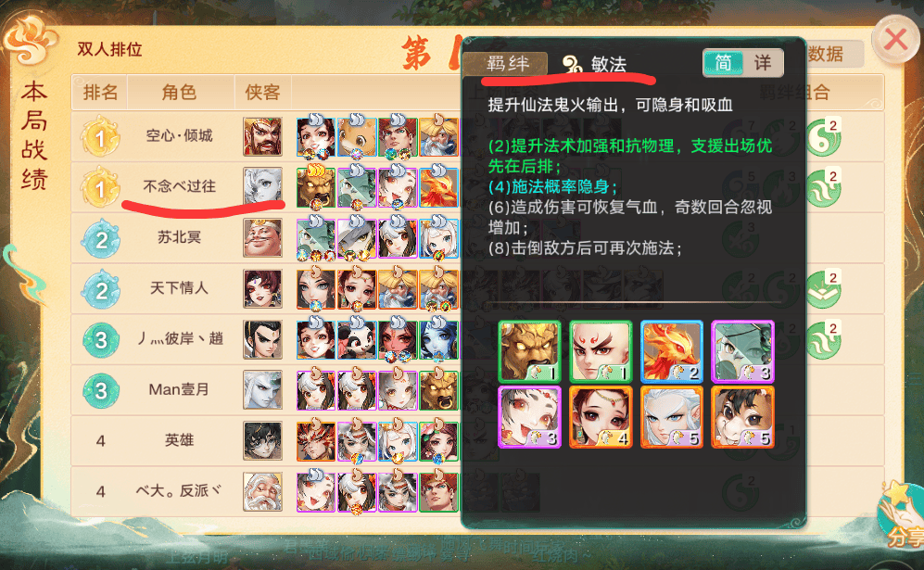Open 空心·倾城 player avatar portrait
This screenshot has height=570, width=924.
tap(263, 136)
